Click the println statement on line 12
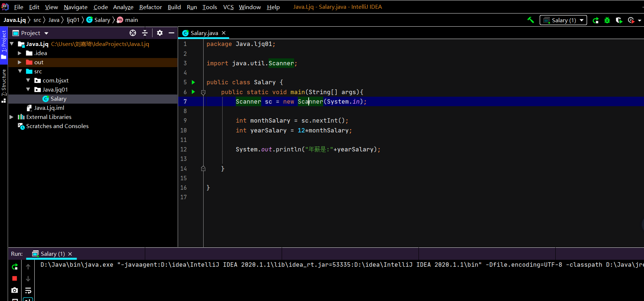The width and height of the screenshot is (644, 301). [x=308, y=150]
